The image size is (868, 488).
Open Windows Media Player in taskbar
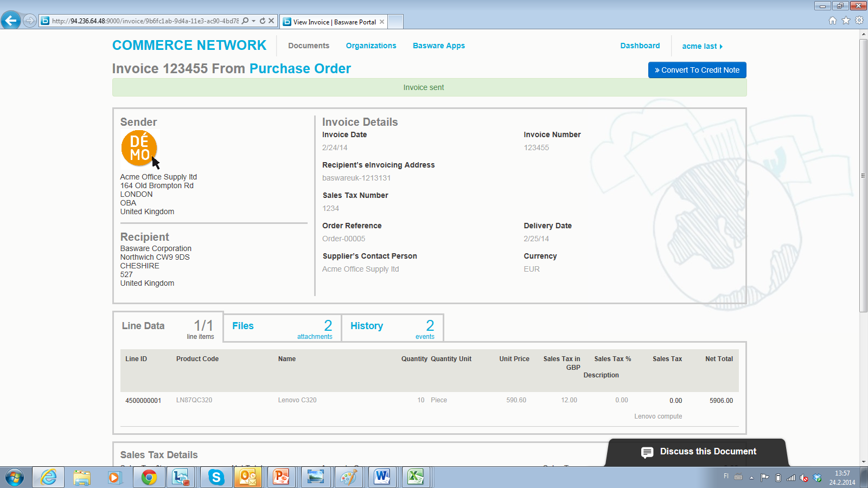point(114,477)
